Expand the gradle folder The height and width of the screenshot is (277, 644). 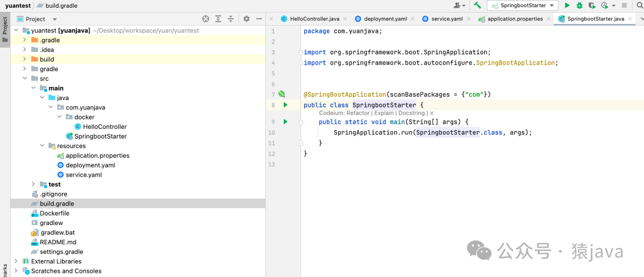(24, 69)
